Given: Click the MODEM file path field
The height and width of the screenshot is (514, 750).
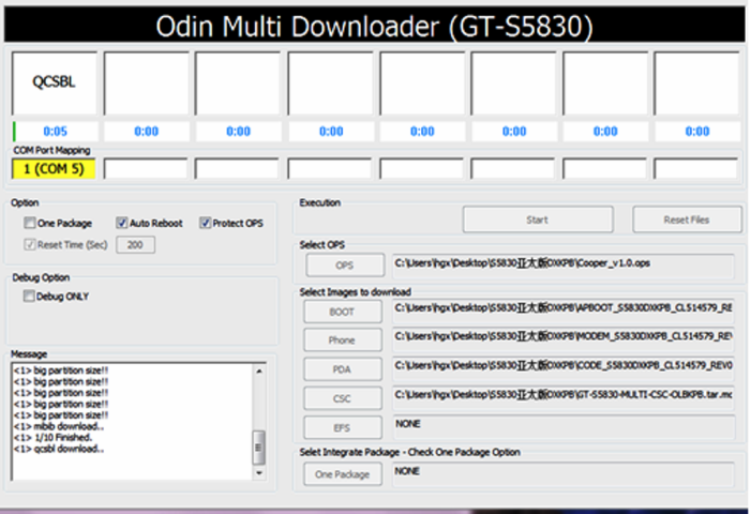Looking at the screenshot, I should click(x=563, y=340).
